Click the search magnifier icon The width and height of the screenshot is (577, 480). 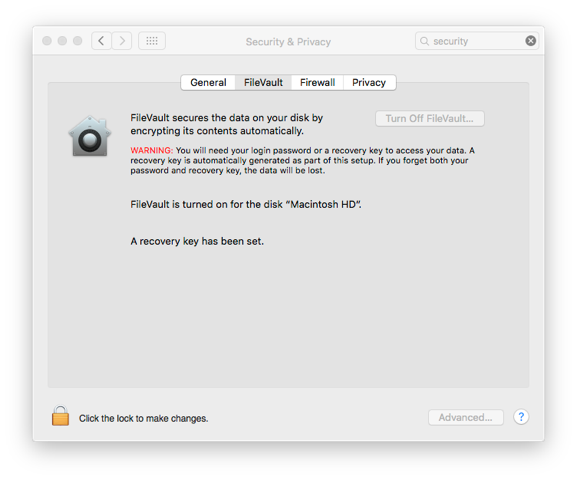click(424, 41)
